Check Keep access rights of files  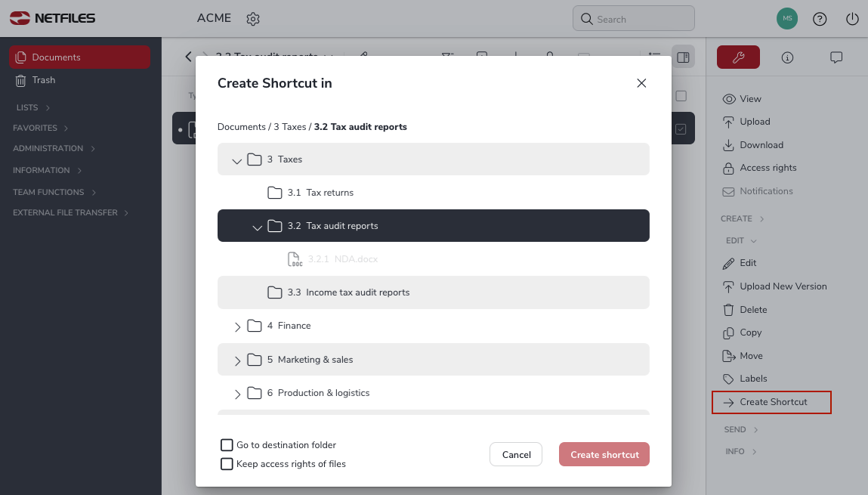(227, 463)
